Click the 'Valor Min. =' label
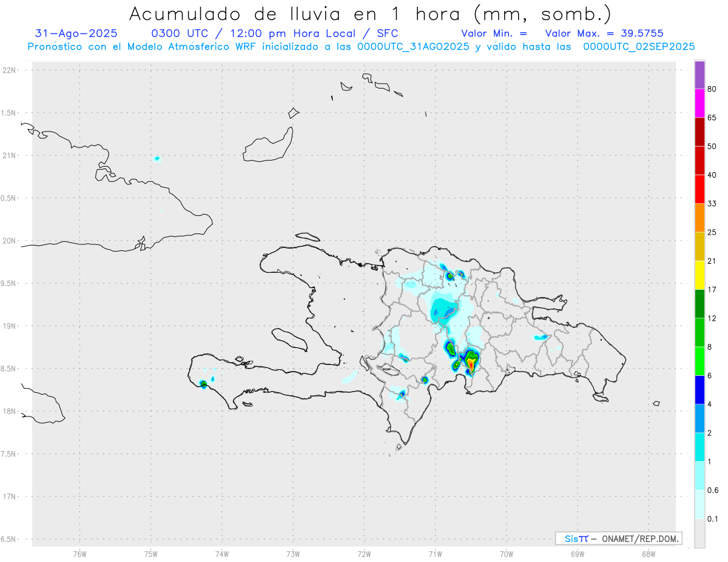The height and width of the screenshot is (562, 728). pyautogui.click(x=494, y=33)
